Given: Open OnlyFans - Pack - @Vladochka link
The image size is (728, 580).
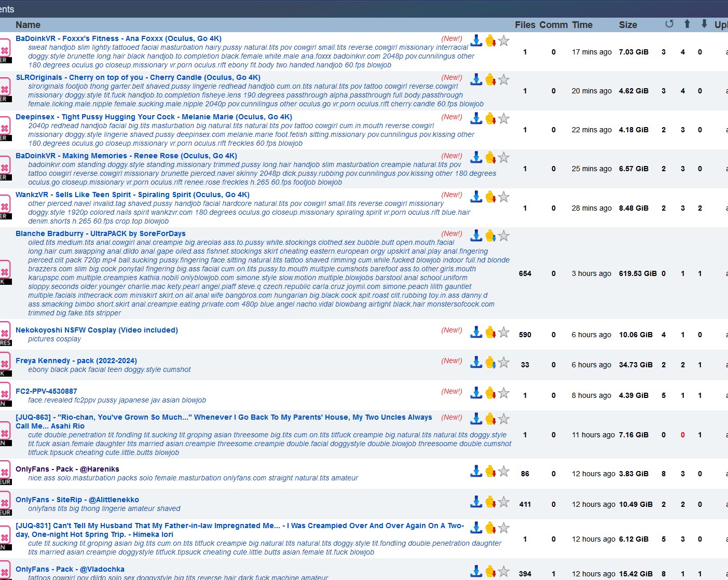Looking at the screenshot, I should point(70,569).
